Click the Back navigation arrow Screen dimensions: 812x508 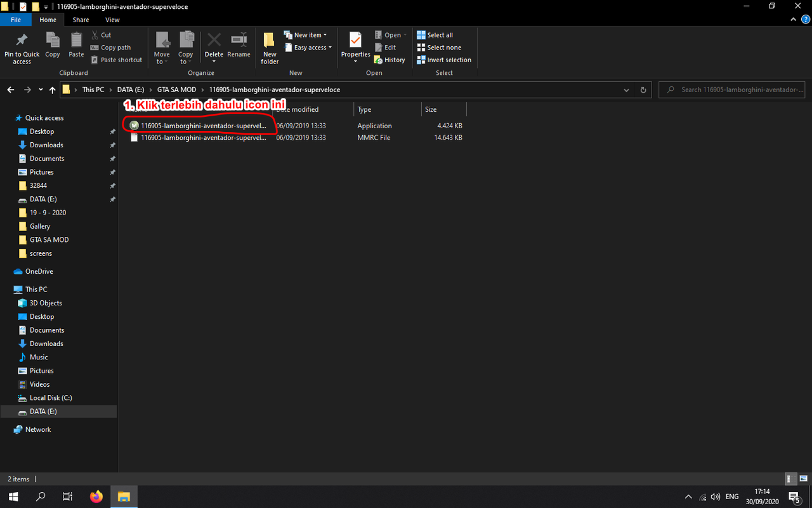point(11,90)
